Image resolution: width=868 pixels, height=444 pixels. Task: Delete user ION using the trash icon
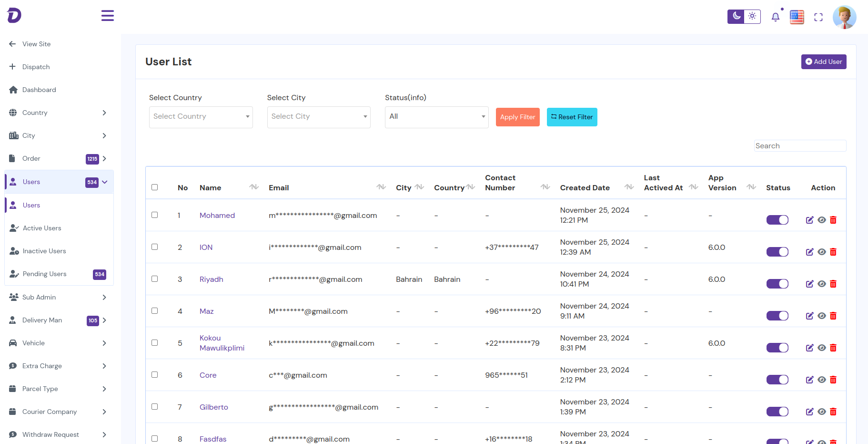coord(833,252)
